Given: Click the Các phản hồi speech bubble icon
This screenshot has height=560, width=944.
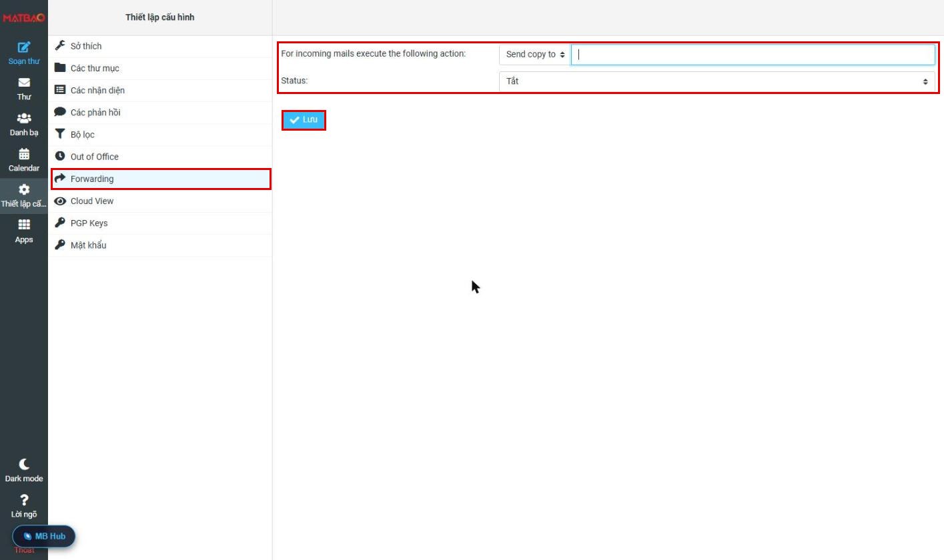Looking at the screenshot, I should pyautogui.click(x=60, y=112).
